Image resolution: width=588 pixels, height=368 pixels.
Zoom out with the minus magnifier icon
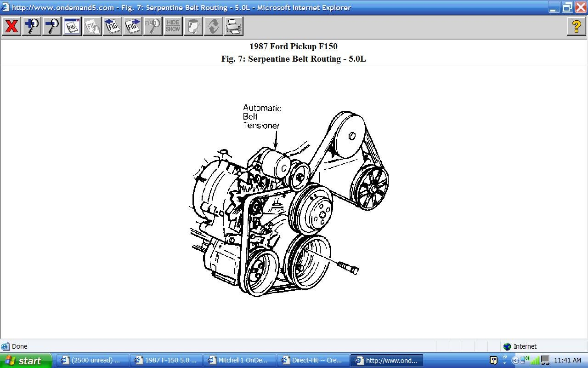(52, 26)
